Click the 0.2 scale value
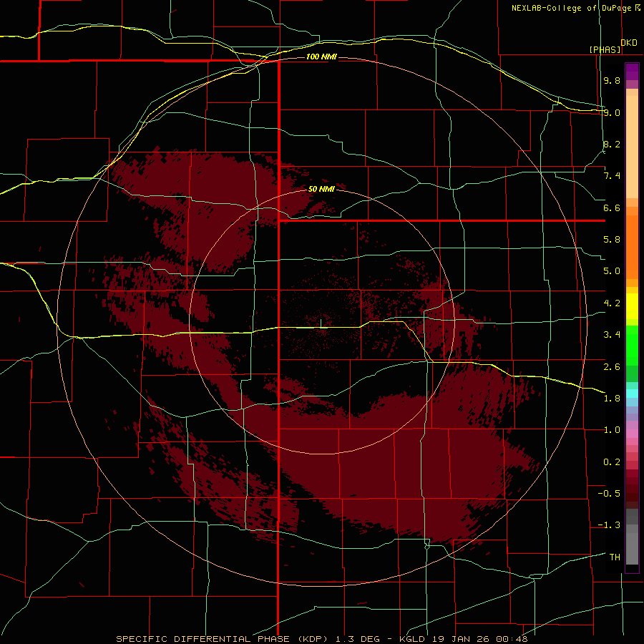The image size is (644, 644). point(612,462)
